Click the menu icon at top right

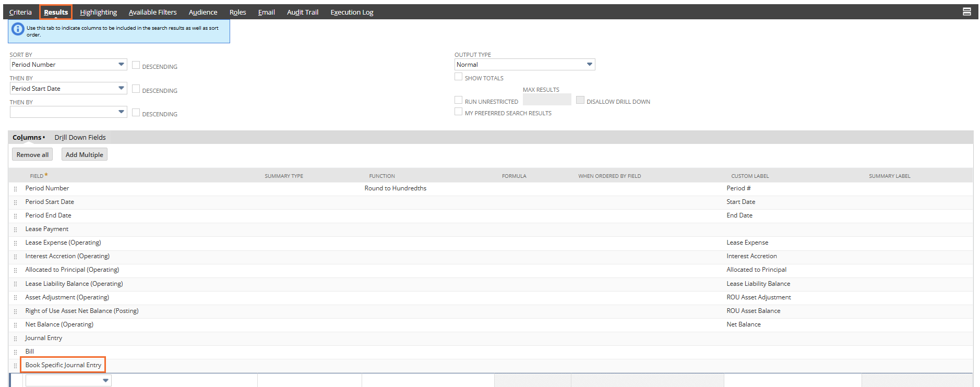pos(966,11)
